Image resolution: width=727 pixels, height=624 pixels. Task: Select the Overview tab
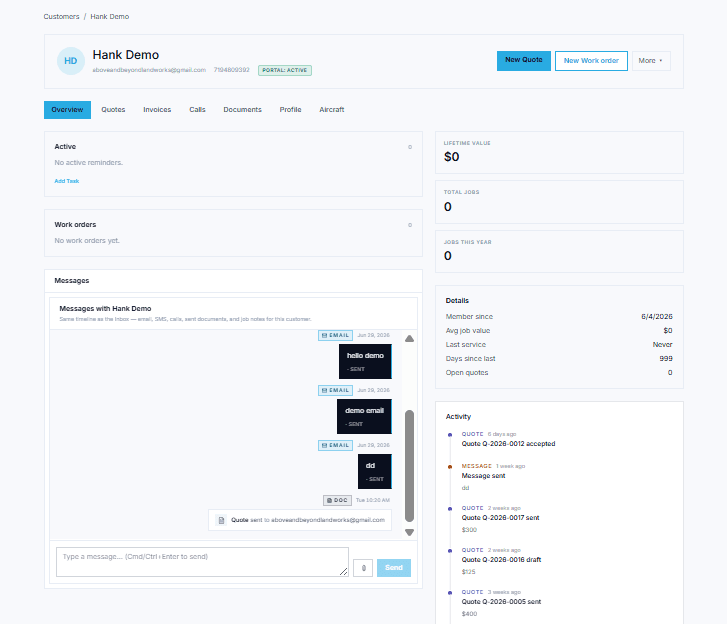(x=67, y=110)
